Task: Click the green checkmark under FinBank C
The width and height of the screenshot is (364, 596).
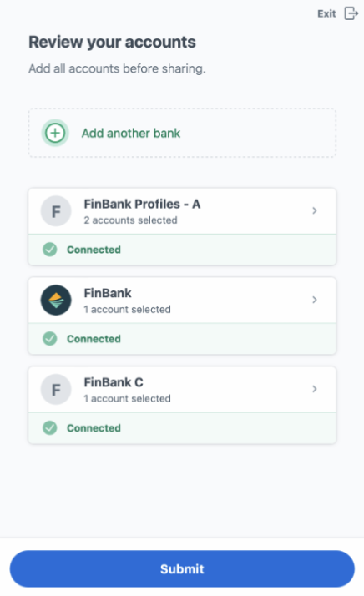Action: coord(50,428)
